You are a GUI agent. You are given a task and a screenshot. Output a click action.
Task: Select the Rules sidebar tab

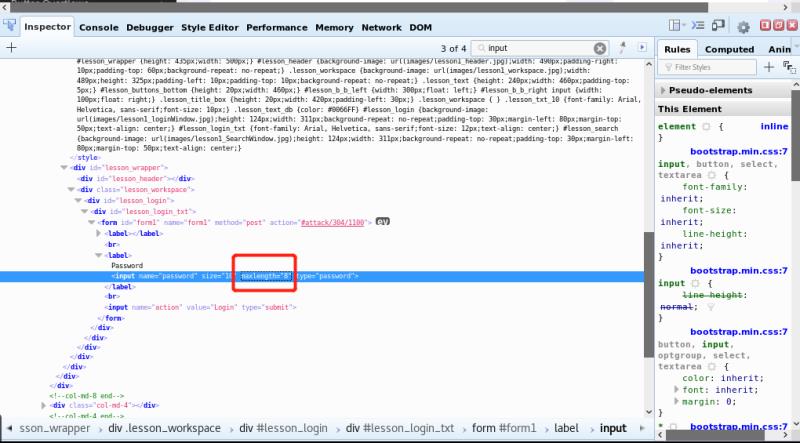tap(677, 49)
